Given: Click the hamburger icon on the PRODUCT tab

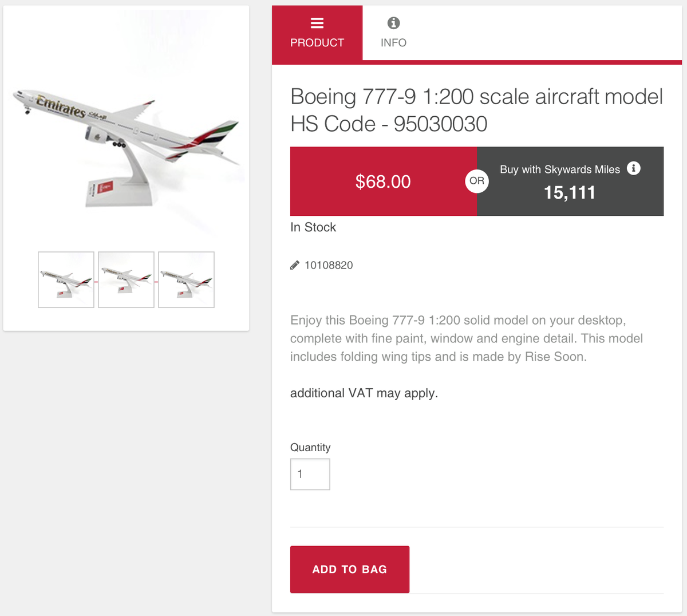Looking at the screenshot, I should [317, 23].
